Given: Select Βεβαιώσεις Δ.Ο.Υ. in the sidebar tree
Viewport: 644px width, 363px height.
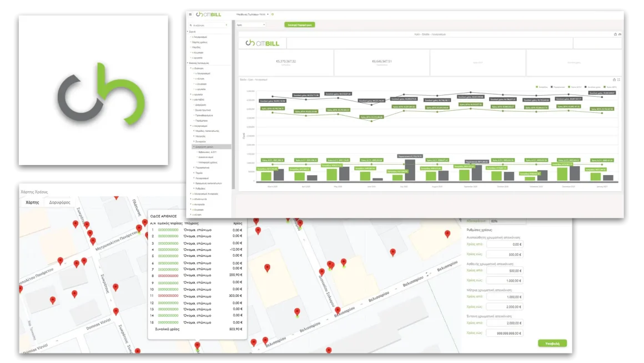Looking at the screenshot, I should (208, 152).
